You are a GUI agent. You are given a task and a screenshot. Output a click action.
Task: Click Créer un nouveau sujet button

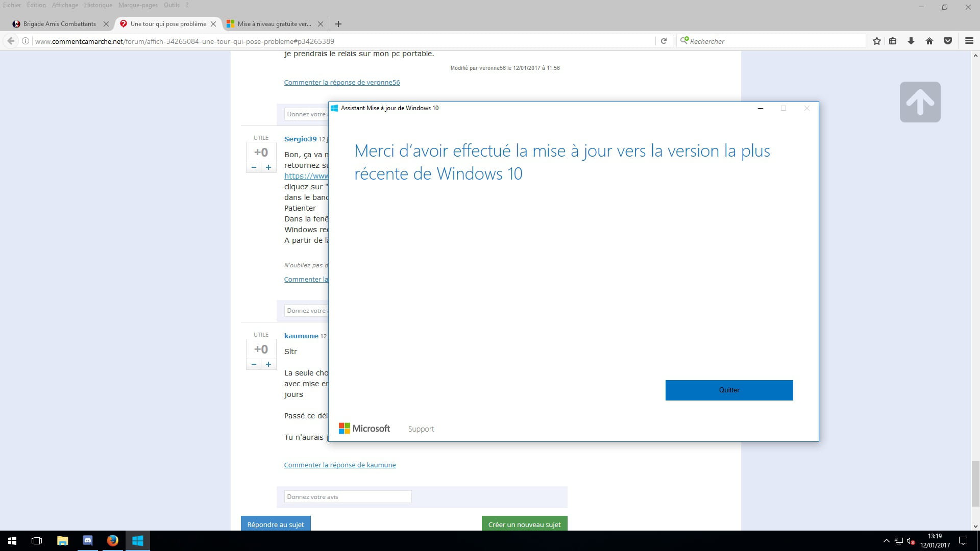click(x=524, y=524)
